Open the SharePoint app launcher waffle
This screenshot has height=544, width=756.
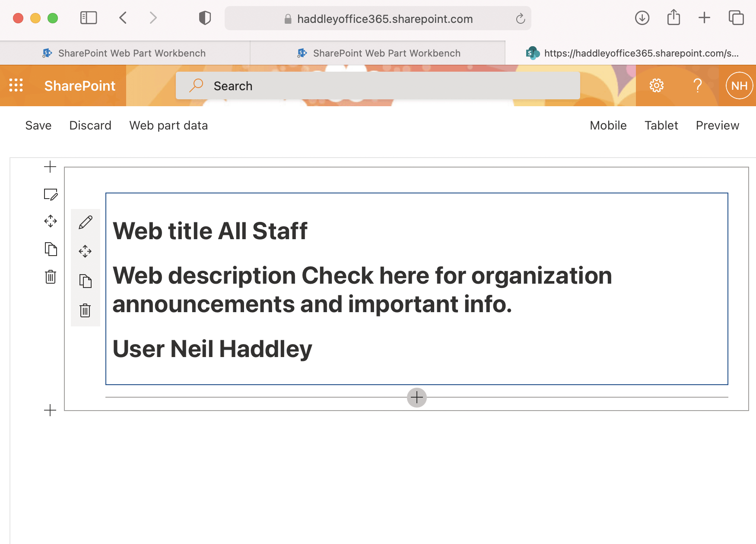pos(16,85)
